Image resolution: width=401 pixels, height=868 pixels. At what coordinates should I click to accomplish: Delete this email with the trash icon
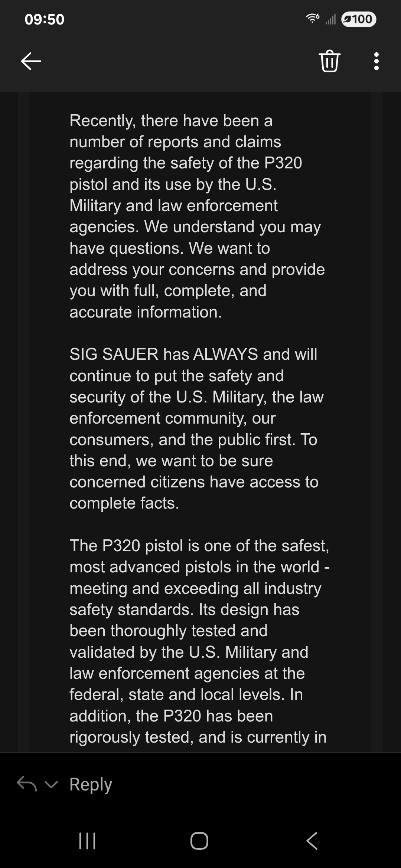(329, 61)
